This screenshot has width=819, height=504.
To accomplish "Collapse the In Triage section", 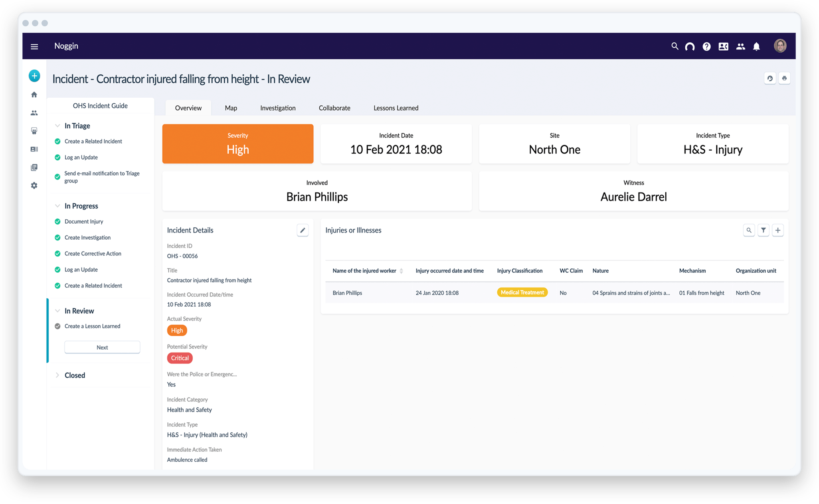I will (x=57, y=126).
